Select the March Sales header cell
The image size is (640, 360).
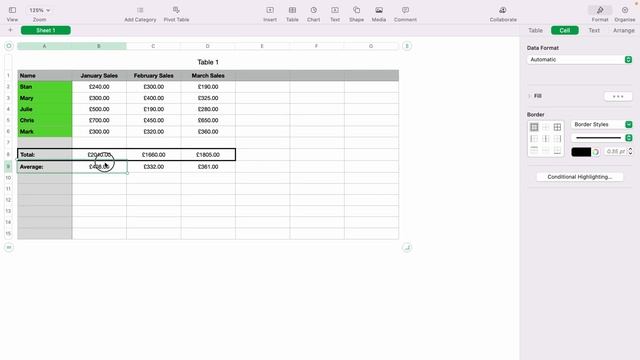tap(208, 76)
